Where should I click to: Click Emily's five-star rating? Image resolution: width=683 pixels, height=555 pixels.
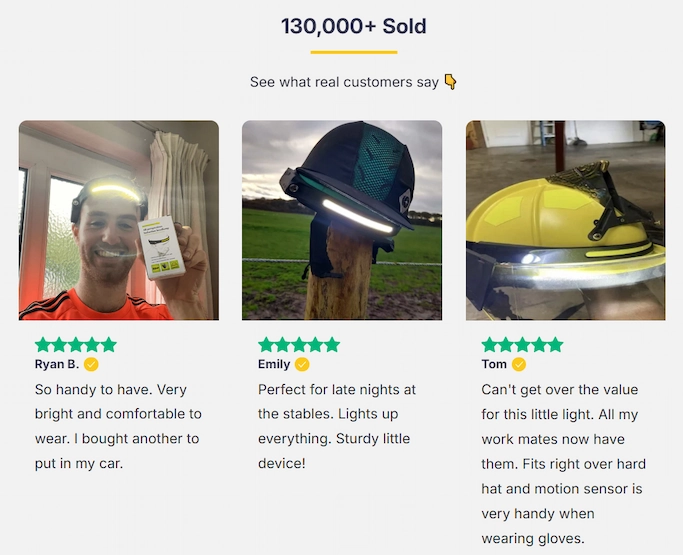click(299, 344)
